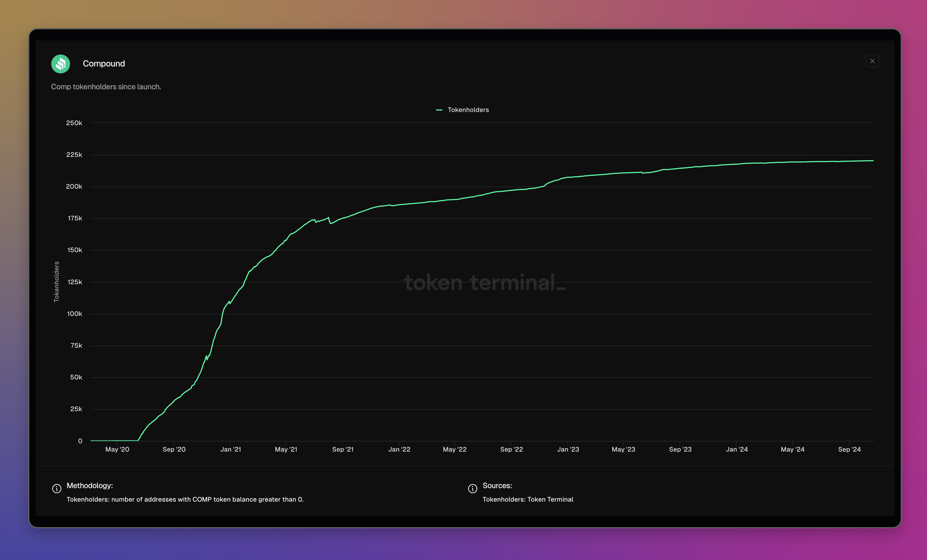Click the Methodology info icon
Screen dimensions: 927x560
tap(57, 488)
